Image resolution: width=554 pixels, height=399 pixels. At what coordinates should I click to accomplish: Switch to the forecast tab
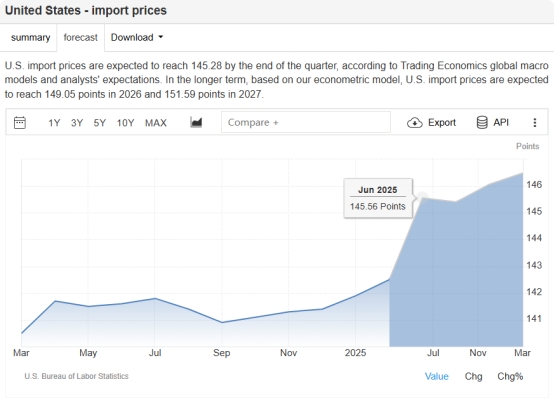point(81,37)
